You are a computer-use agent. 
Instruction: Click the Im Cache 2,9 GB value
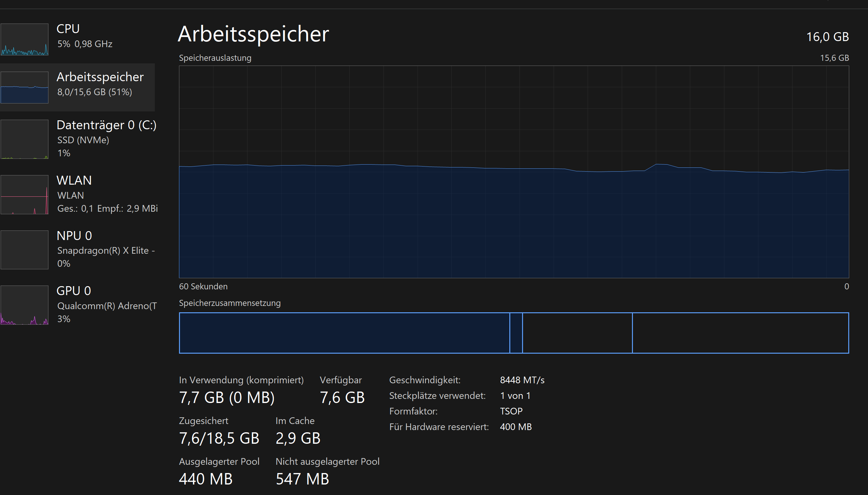(298, 438)
